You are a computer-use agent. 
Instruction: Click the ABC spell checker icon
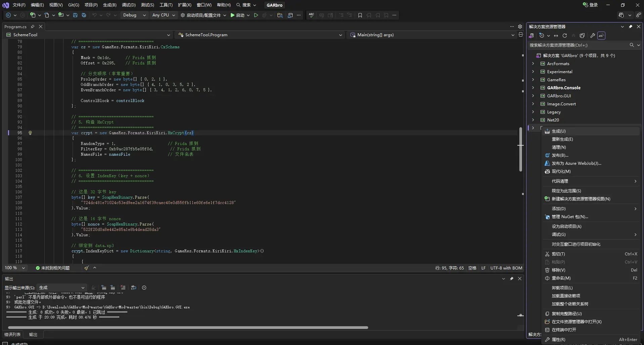click(311, 15)
